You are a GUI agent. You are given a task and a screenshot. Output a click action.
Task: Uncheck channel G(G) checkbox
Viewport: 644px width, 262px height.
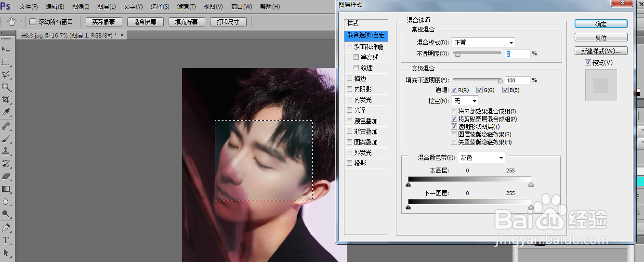[x=479, y=90]
